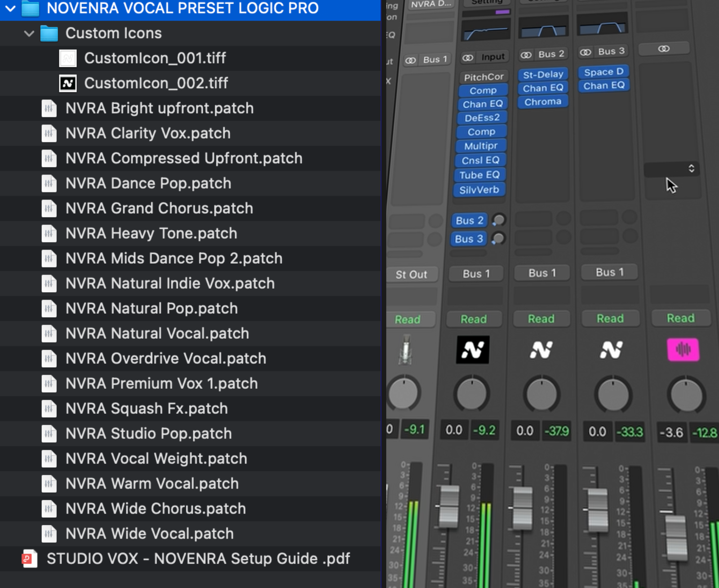Toggle Read mode on the pink audio channel

(x=680, y=318)
